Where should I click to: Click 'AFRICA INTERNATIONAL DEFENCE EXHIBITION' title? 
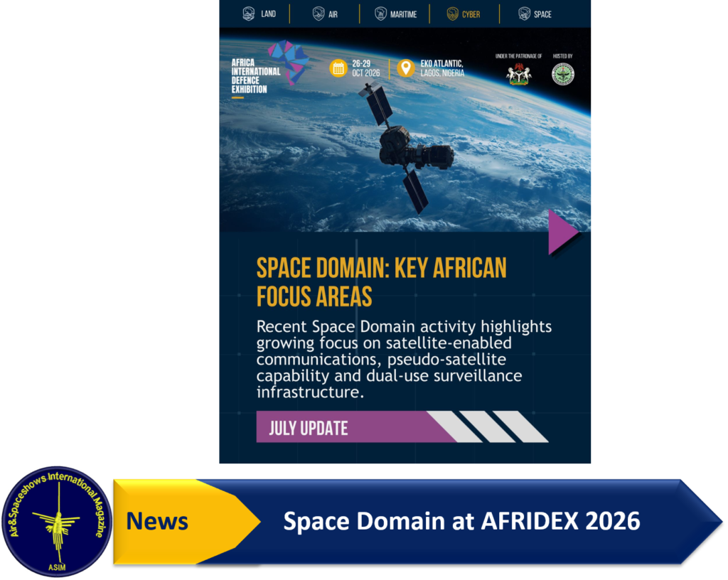[x=255, y=76]
